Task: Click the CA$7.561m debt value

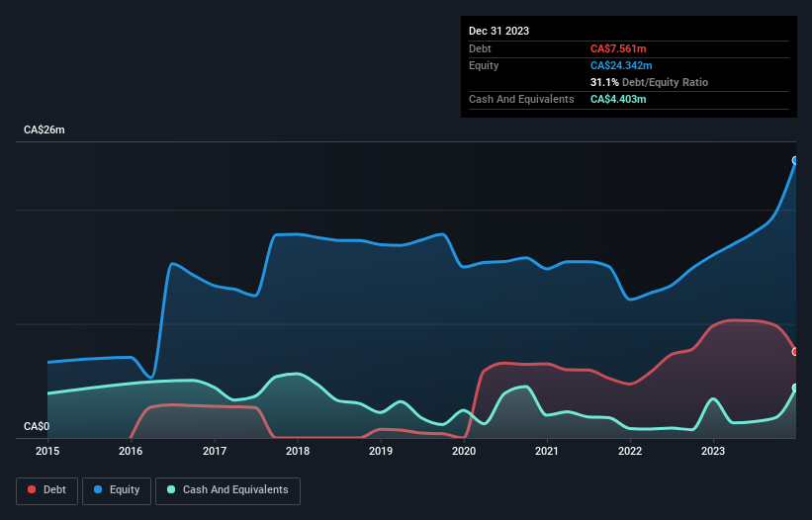Action: tap(618, 48)
